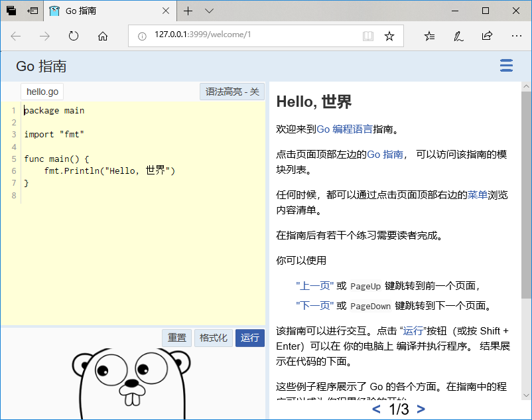Set tabs aside icon
Screen dimensions: 532x420
click(33, 11)
